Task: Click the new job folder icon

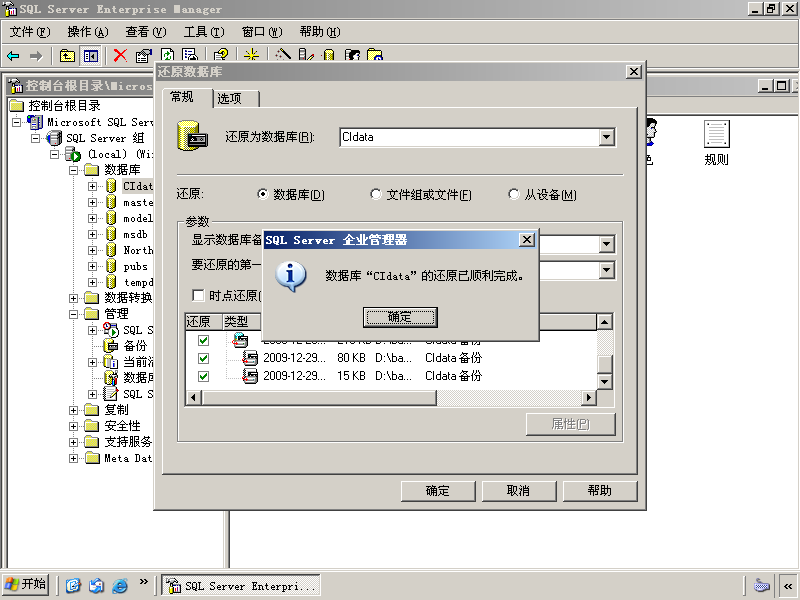Action: 375,55
